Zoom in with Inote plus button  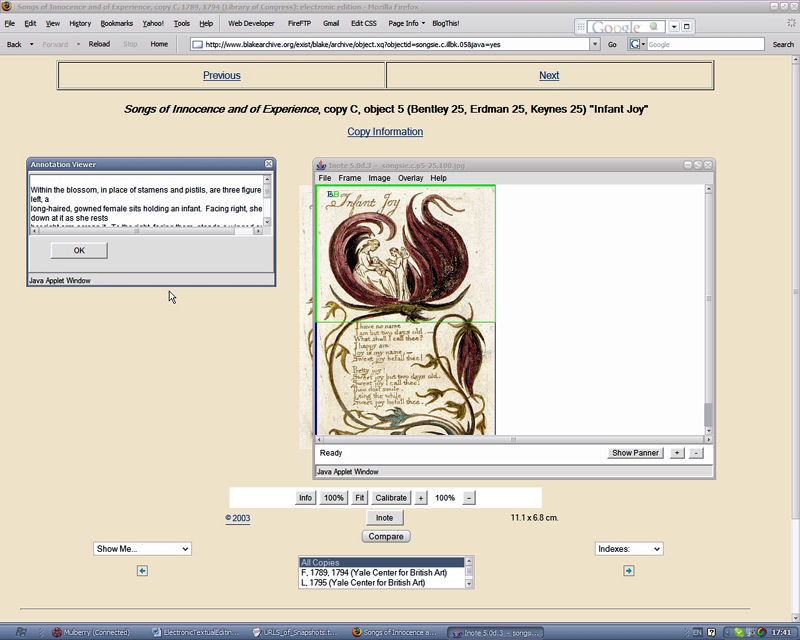tap(677, 453)
